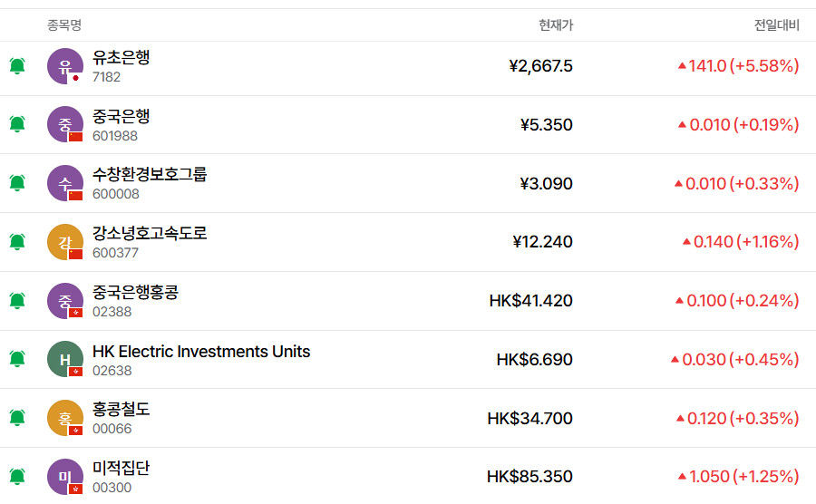Open HK Electric Investments Units stock
This screenshot has height=504, width=816.
[201, 352]
